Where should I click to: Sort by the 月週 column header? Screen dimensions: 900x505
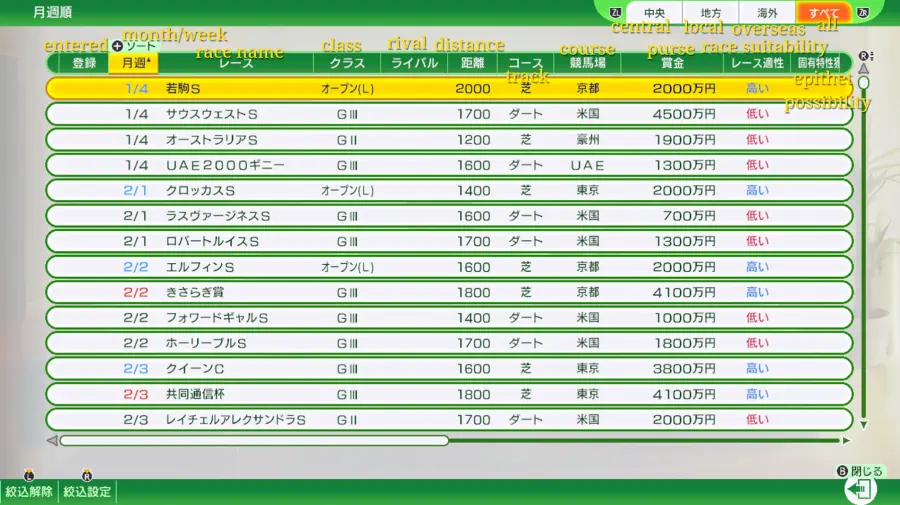point(136,63)
